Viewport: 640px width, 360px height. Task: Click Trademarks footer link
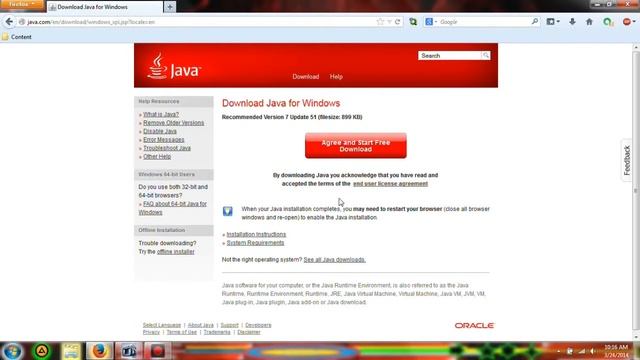point(217,332)
